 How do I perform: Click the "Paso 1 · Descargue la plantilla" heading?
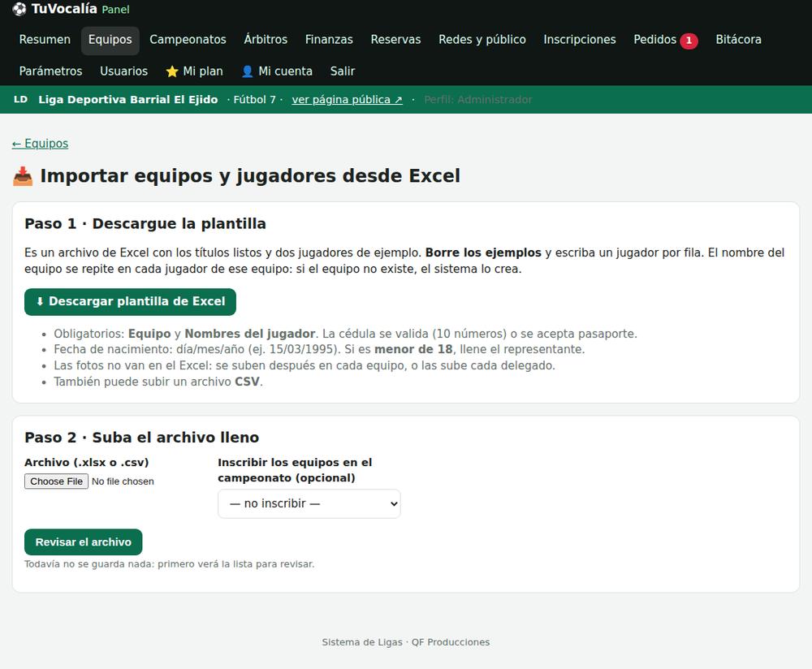pyautogui.click(x=145, y=224)
